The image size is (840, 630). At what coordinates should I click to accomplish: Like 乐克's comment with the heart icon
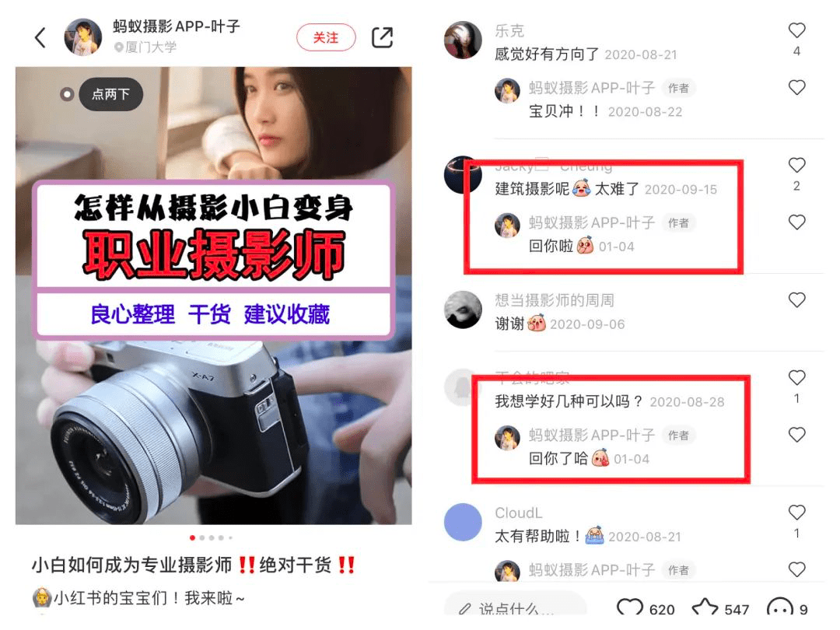796,30
